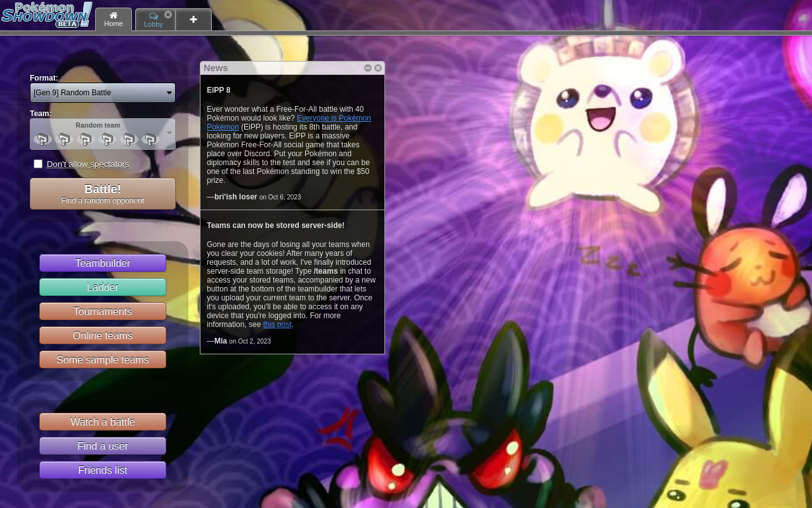Click the Pokémon Showdown logo
Viewport: 812px width, 508px height.
(47, 15)
